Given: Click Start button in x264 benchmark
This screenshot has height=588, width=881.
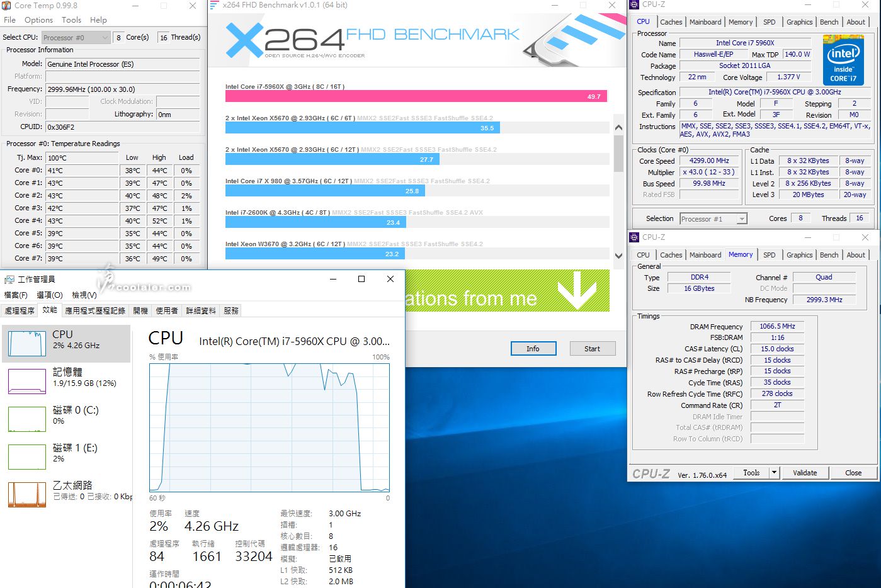Looking at the screenshot, I should pos(592,349).
